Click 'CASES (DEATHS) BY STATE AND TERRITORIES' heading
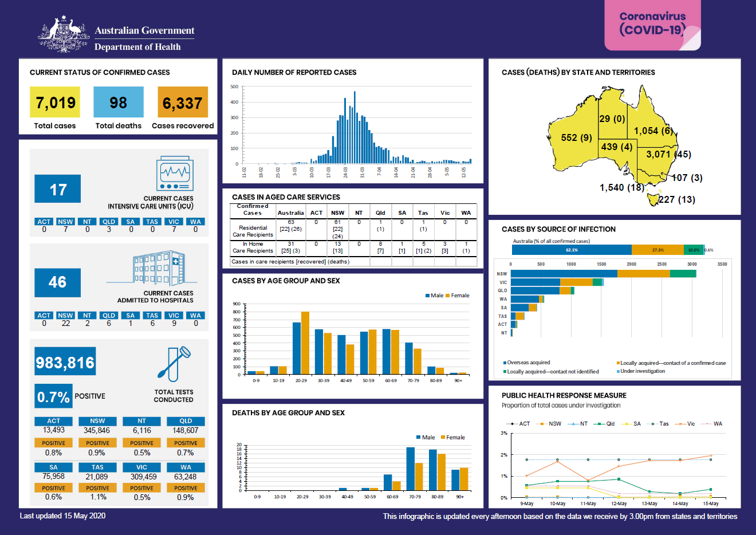 [x=578, y=72]
